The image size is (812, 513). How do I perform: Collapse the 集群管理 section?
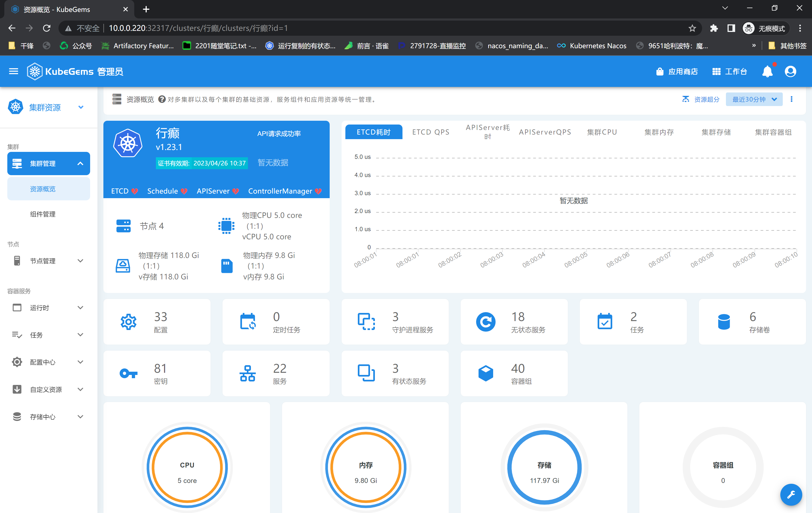(48, 164)
